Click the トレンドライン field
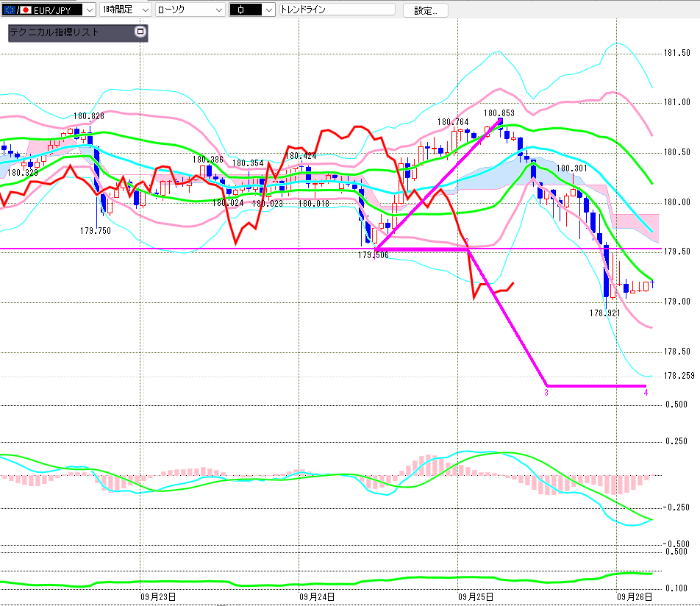Screen dimensions: 700x606 click(x=337, y=10)
